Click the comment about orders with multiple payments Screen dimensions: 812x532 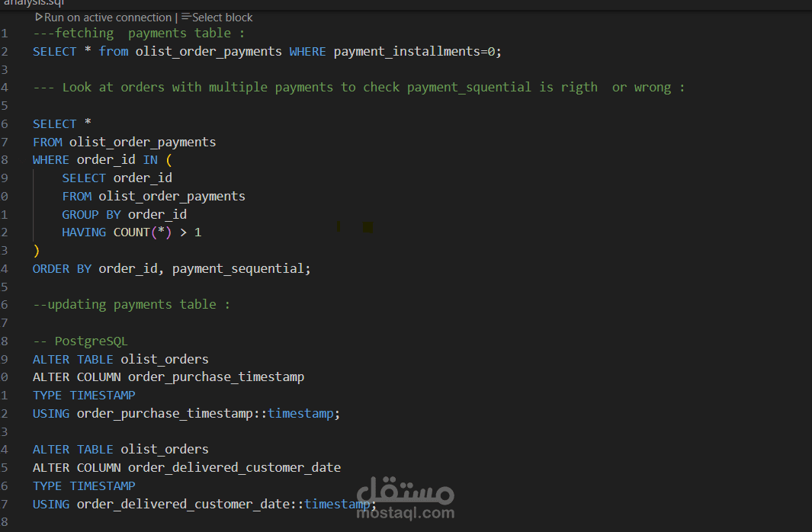[359, 88]
